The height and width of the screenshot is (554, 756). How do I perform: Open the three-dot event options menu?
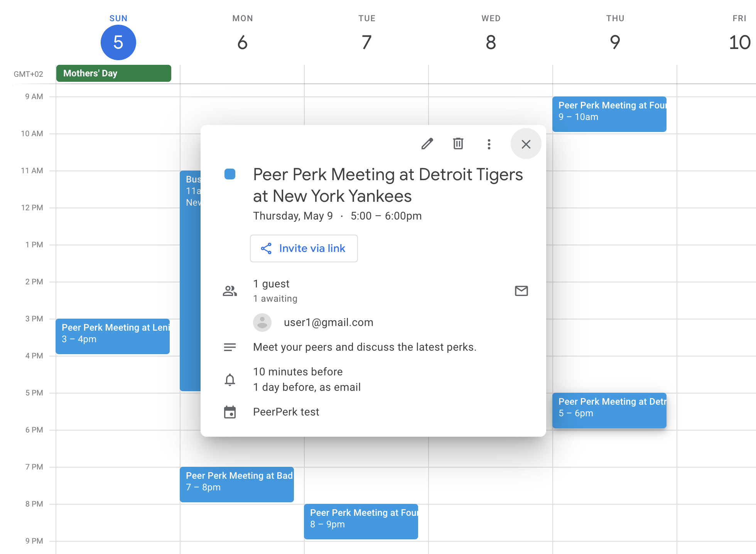[x=489, y=144]
